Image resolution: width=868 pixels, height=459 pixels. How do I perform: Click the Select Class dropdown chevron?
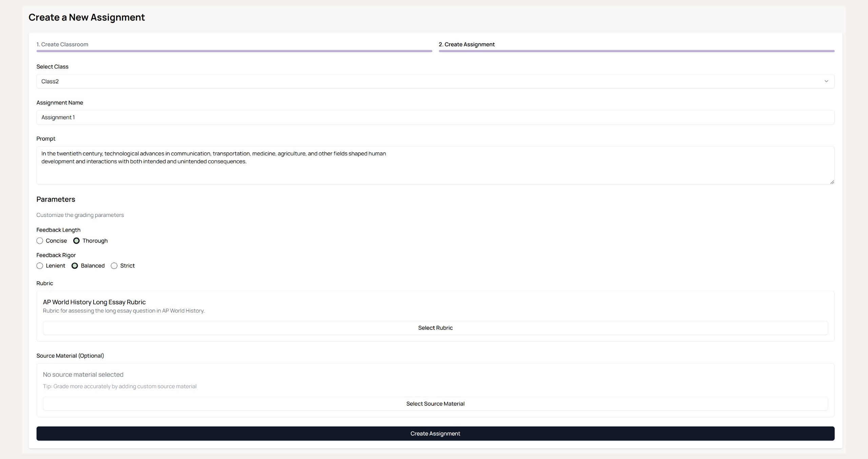pyautogui.click(x=826, y=81)
